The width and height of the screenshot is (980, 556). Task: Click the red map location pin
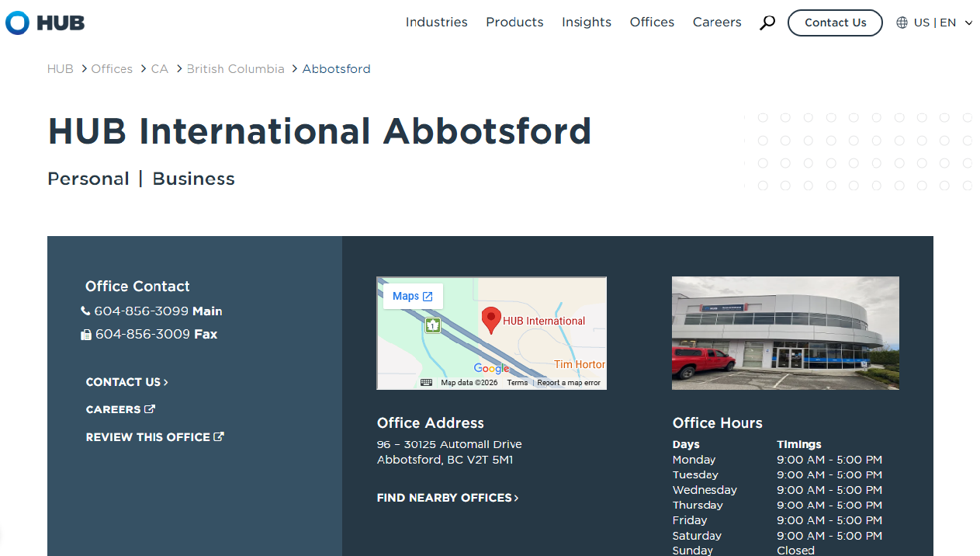(490, 319)
